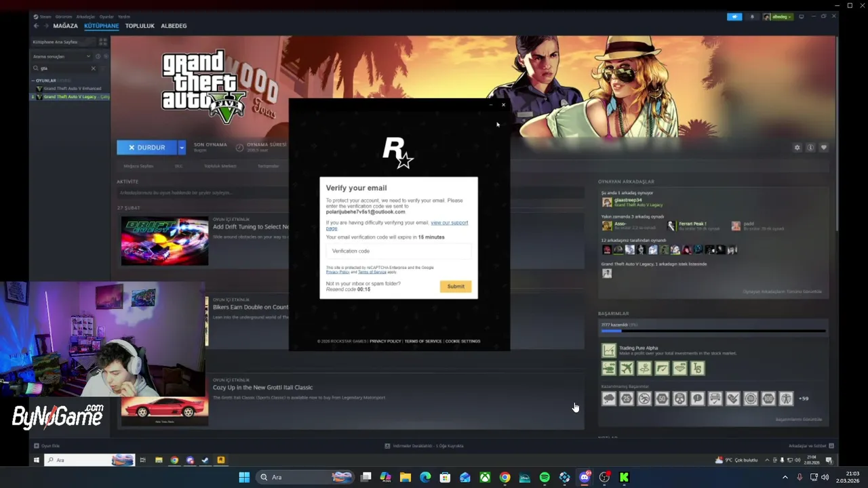Open Cozy Up in the New Grotti Itali Classic
This screenshot has width=868, height=488.
point(262,388)
